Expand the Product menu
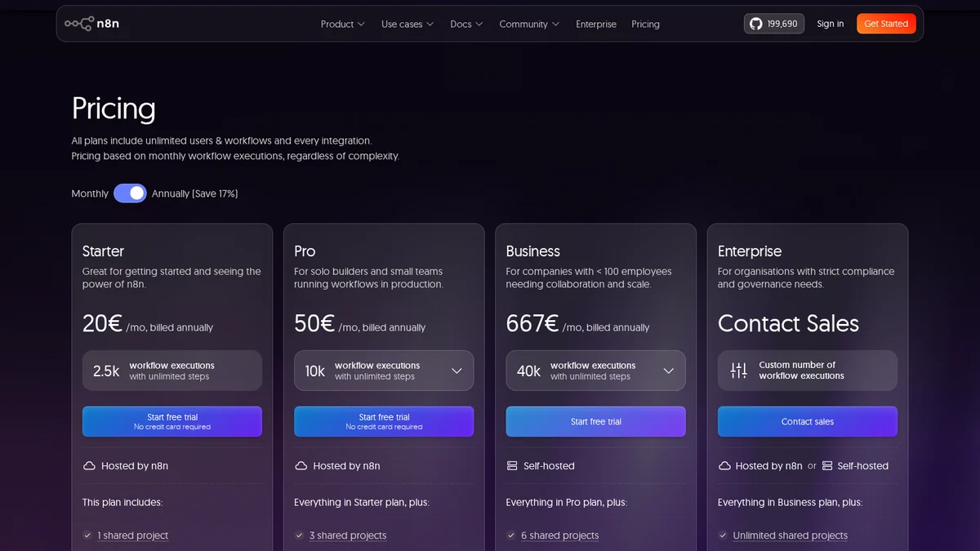Image resolution: width=980 pixels, height=551 pixels. click(x=342, y=24)
